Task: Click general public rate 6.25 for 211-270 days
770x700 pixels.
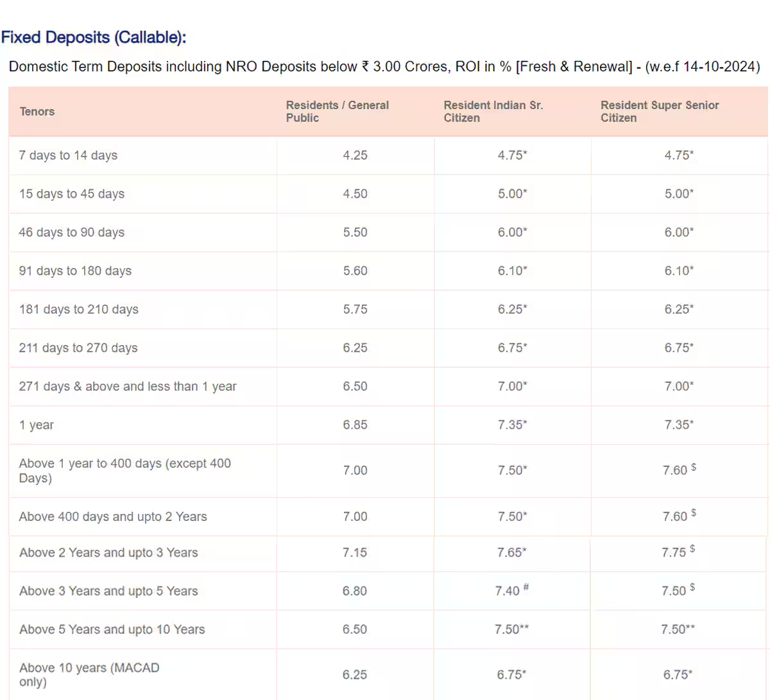Action: coord(355,348)
